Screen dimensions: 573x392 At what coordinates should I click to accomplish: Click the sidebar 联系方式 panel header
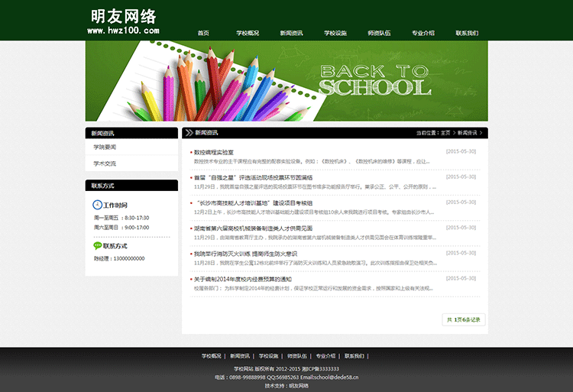tap(131, 185)
